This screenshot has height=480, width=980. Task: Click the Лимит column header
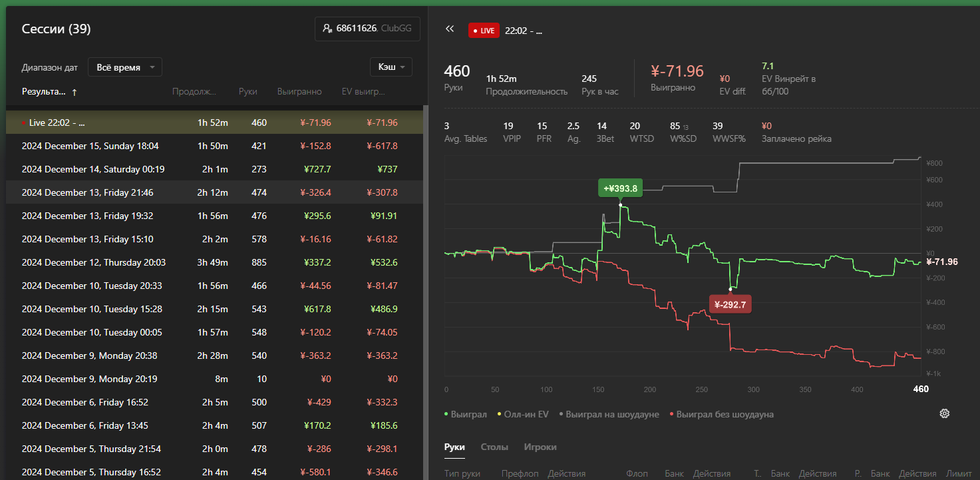pyautogui.click(x=959, y=473)
